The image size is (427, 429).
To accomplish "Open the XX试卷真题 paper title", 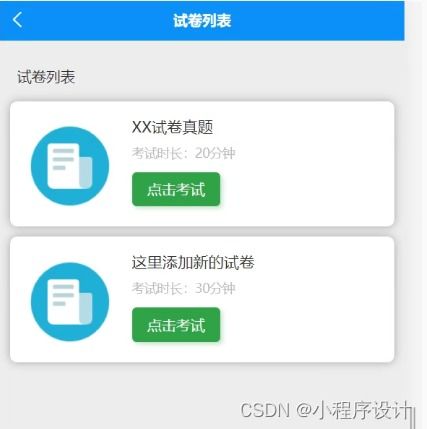I will (172, 127).
